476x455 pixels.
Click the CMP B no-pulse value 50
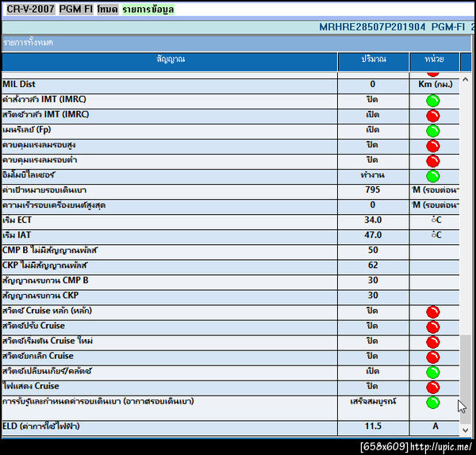coord(373,250)
